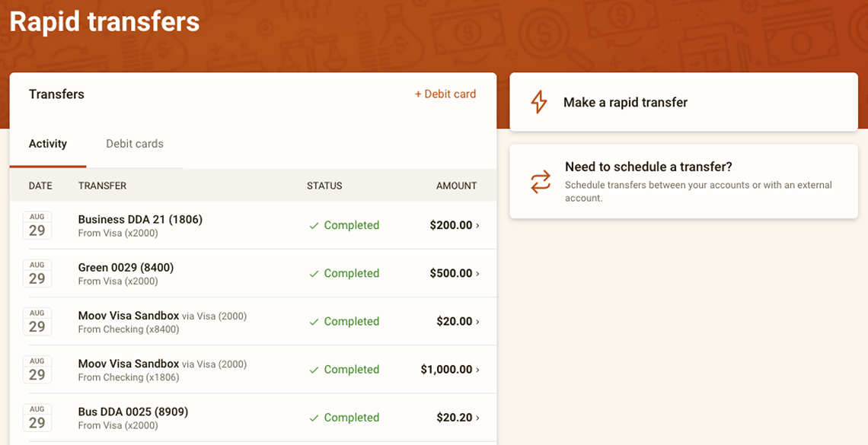The image size is (868, 445).
Task: Click the date icon beside Green 0029
Action: 37,273
